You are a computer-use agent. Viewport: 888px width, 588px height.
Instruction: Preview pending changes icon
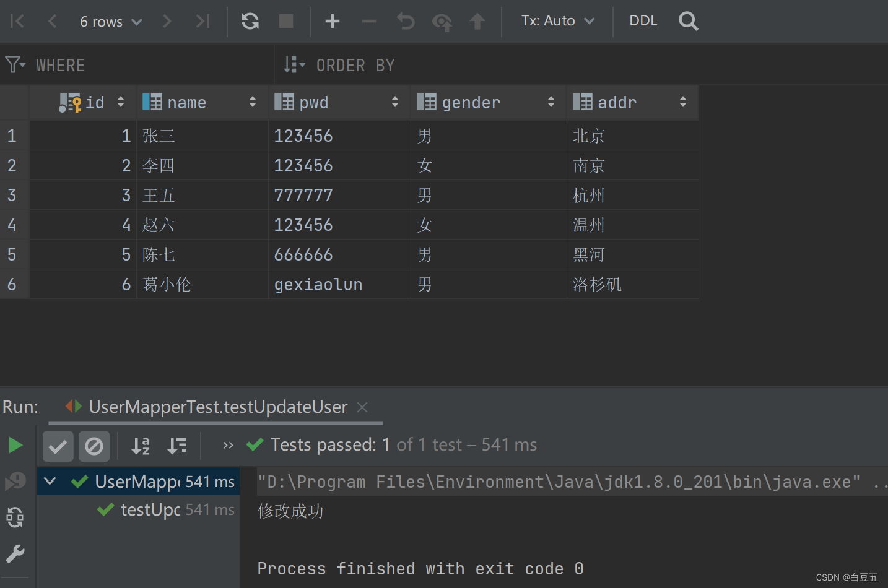click(x=442, y=22)
